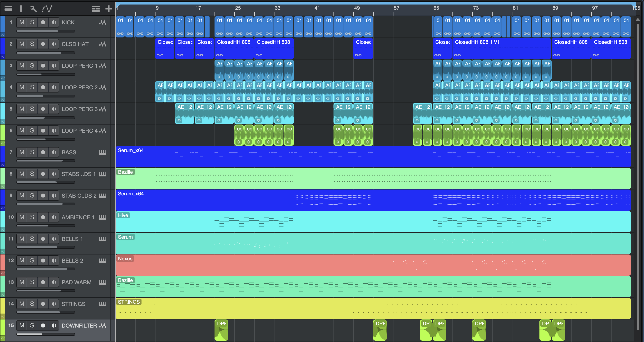Select the Bazille part on PAD WARM
The image size is (644, 342).
coord(373,287)
